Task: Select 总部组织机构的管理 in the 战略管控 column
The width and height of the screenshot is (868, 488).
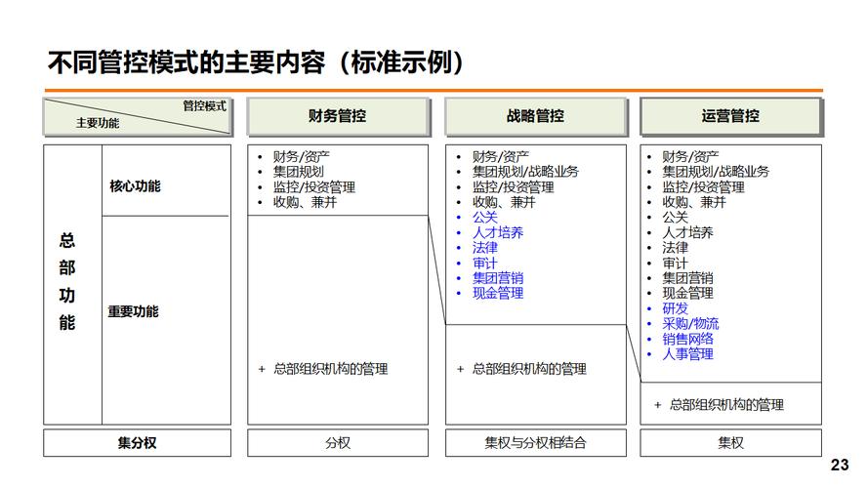Action: pos(529,369)
